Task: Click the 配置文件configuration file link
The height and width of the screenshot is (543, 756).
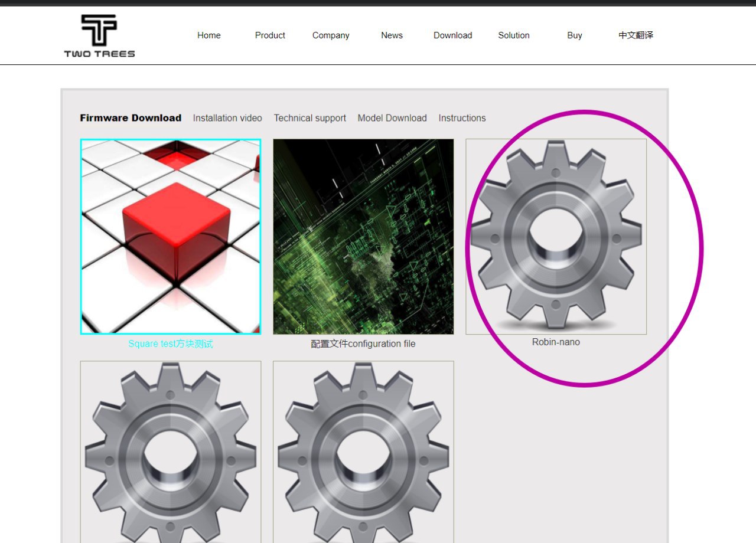Action: pos(363,344)
